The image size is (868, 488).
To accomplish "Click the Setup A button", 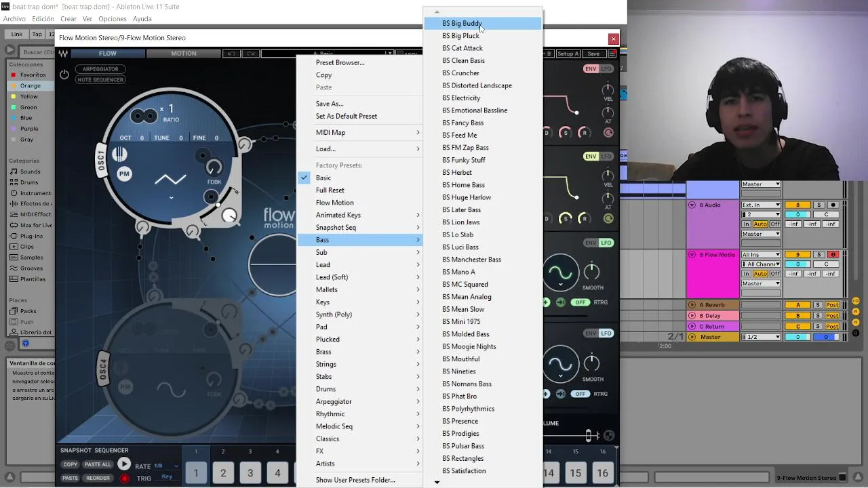I will (x=568, y=54).
